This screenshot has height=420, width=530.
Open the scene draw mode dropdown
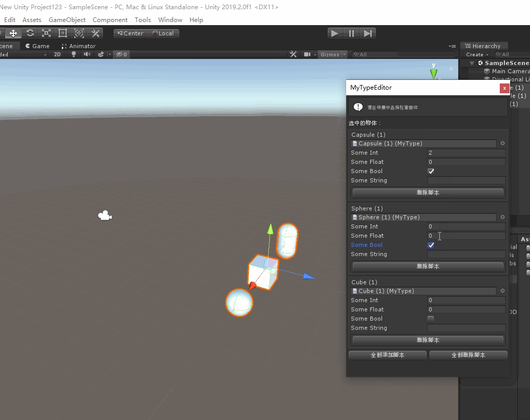pyautogui.click(x=24, y=54)
